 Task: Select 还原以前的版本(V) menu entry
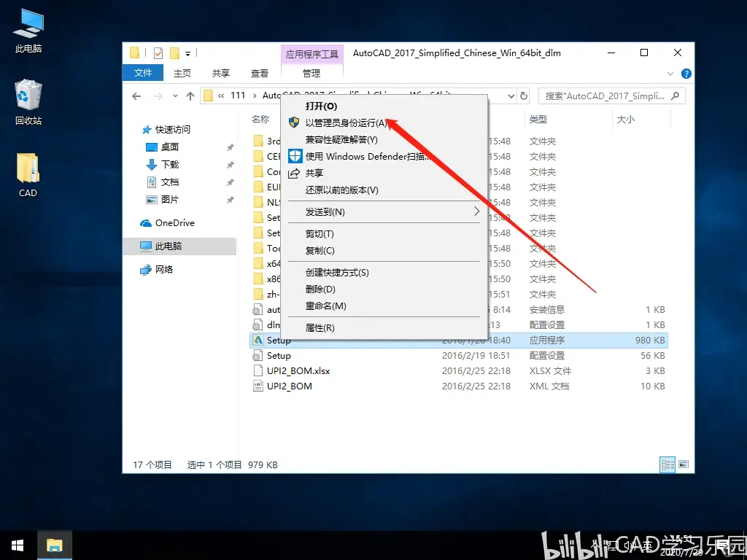[384, 190]
